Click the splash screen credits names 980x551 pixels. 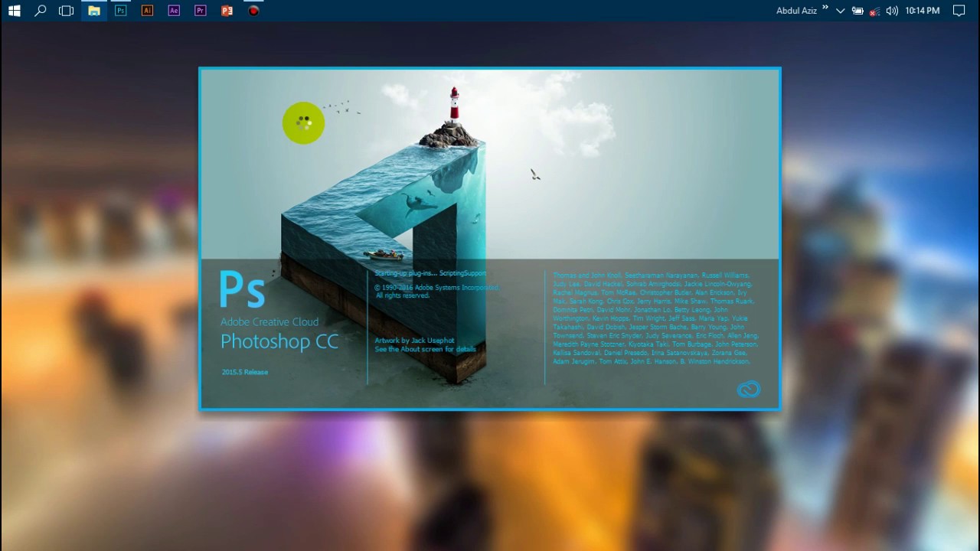pyautogui.click(x=655, y=318)
